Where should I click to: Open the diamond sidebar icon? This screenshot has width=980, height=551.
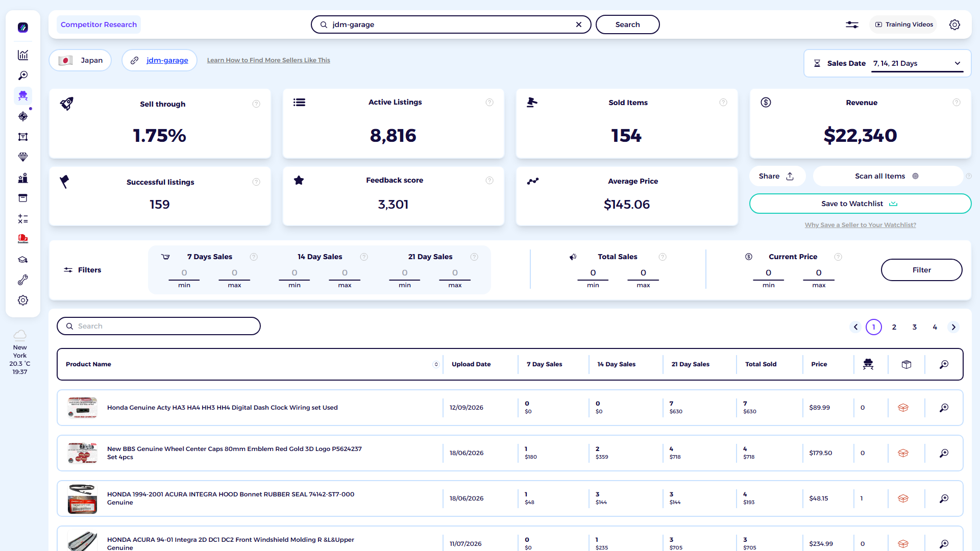click(23, 157)
